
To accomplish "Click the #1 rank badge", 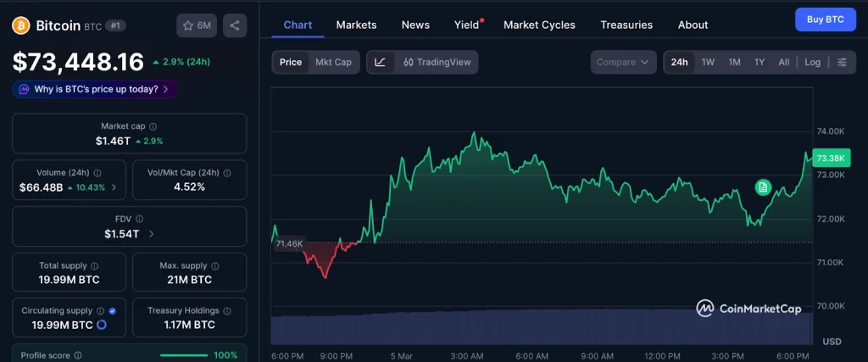I will coord(115,25).
